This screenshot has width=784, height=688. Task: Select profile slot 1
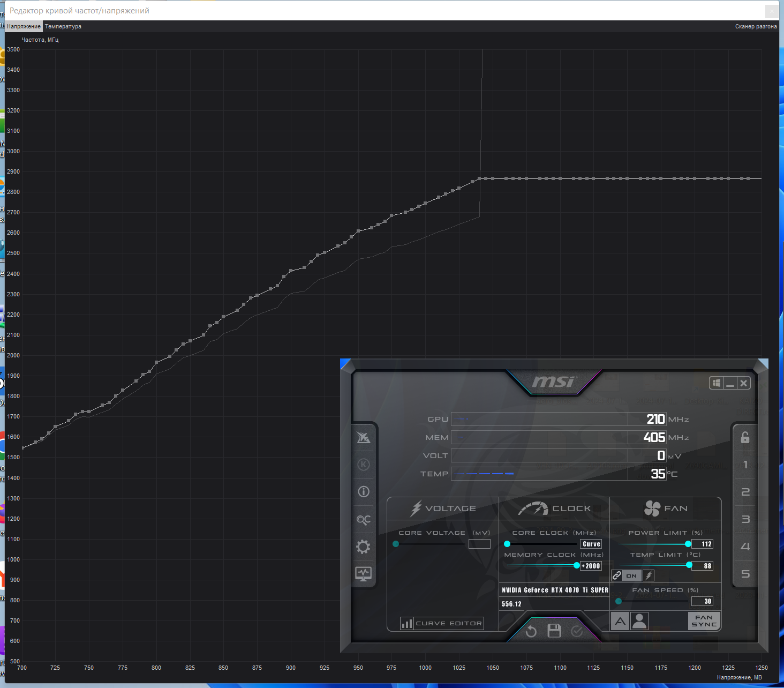(745, 465)
